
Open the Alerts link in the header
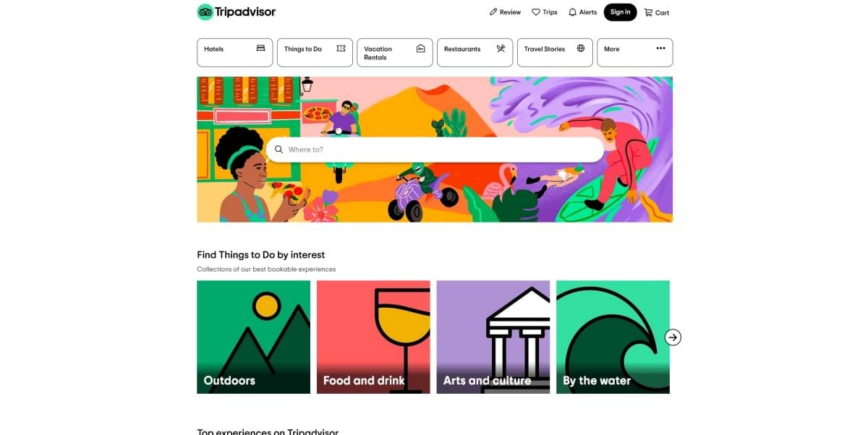pyautogui.click(x=583, y=12)
